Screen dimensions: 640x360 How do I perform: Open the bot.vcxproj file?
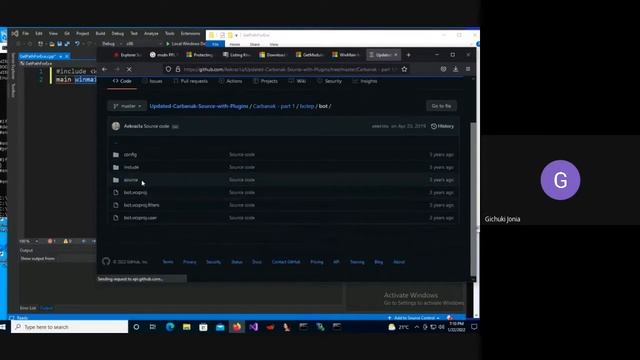click(136, 193)
